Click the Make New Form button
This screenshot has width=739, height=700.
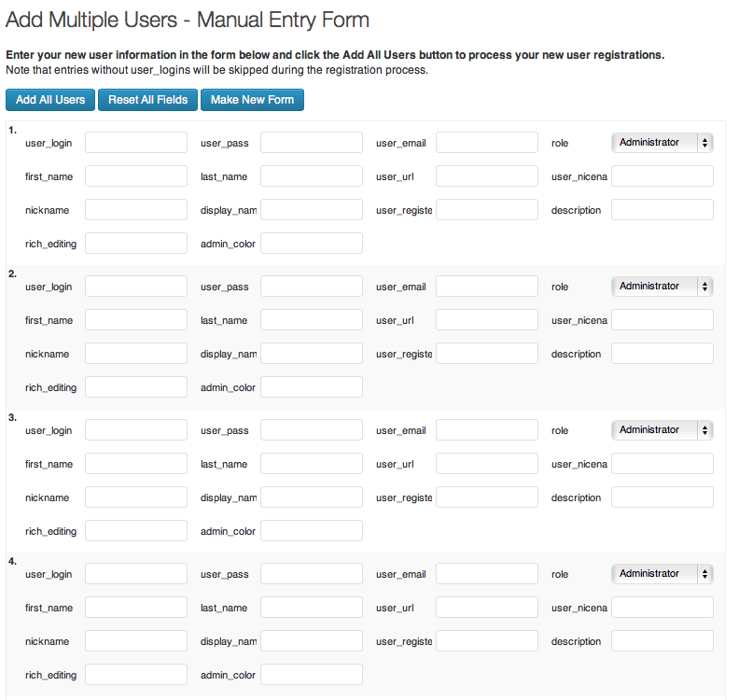click(250, 100)
